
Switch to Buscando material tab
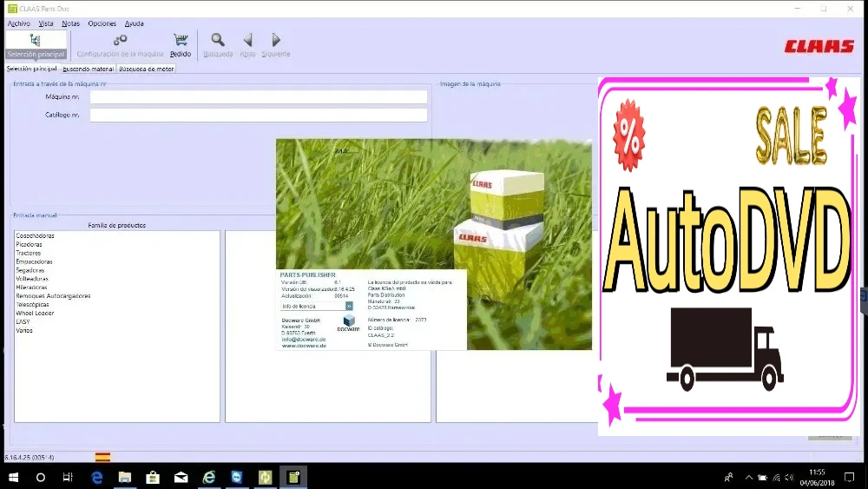point(88,69)
